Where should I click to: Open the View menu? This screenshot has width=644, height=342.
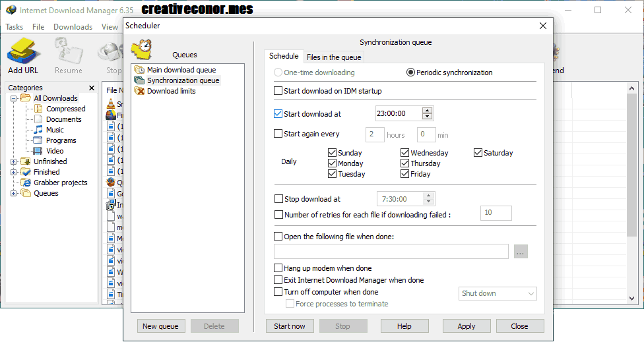pos(110,27)
